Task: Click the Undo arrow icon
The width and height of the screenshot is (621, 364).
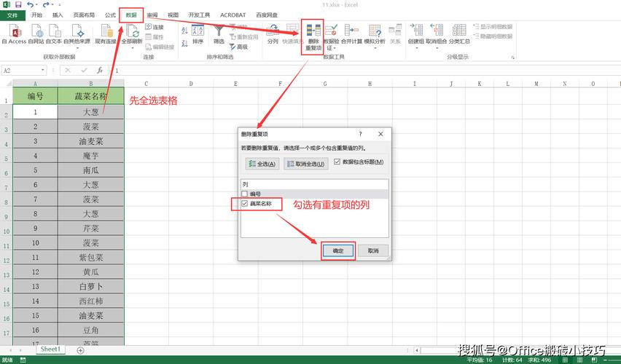Action: pos(30,5)
